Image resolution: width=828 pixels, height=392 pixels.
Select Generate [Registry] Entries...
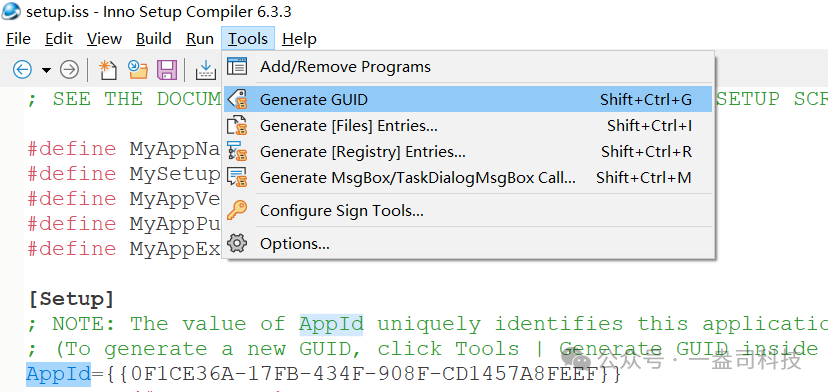click(468, 152)
